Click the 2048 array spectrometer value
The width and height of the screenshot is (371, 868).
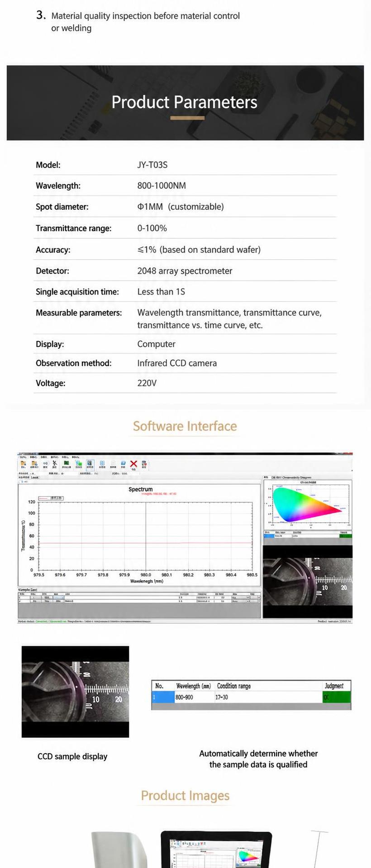tap(185, 271)
